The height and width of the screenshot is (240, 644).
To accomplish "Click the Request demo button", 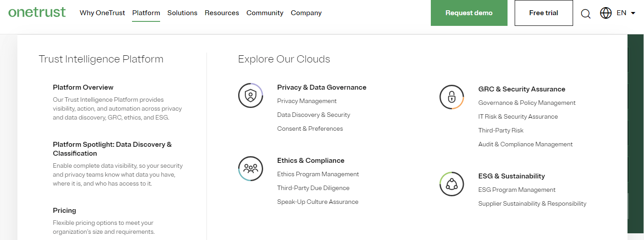I will [x=469, y=13].
